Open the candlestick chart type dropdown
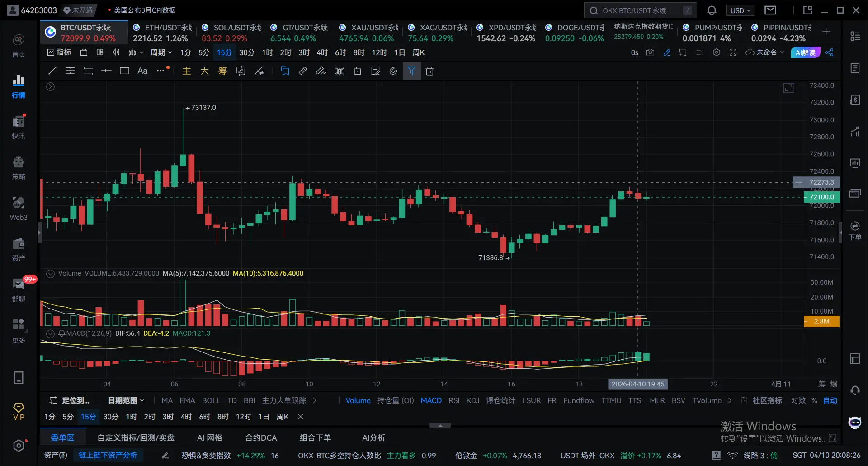 tap(136, 52)
